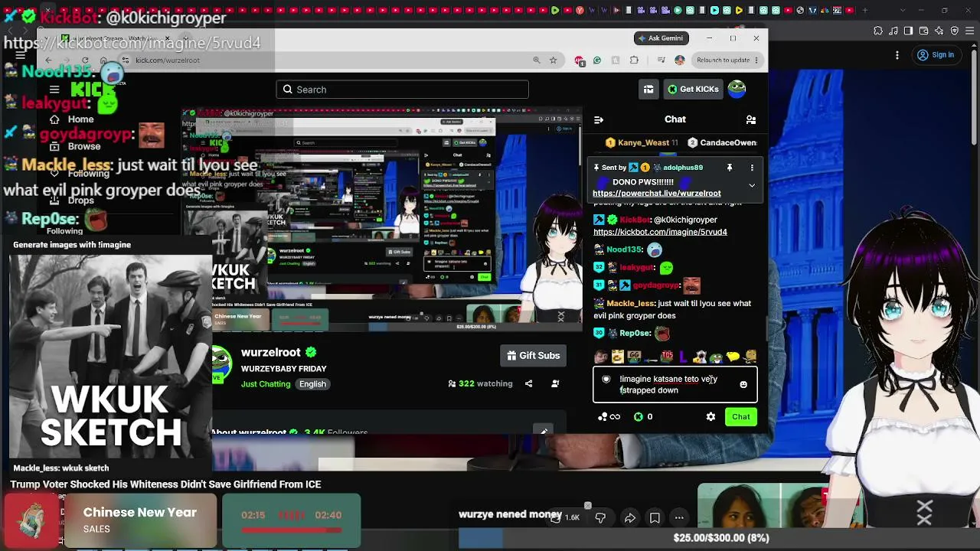The height and width of the screenshot is (551, 980).
Task: Click the shield icon in chat input
Action: 606,380
